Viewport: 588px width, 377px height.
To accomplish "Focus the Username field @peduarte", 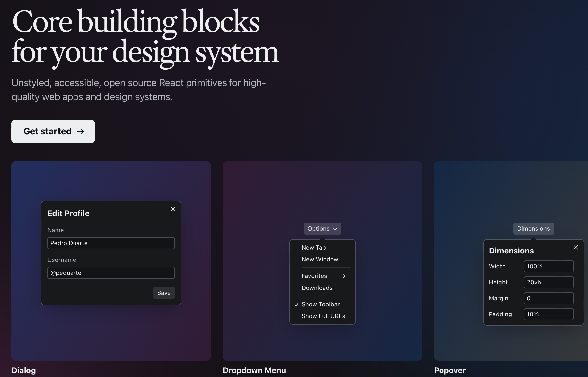I will [x=111, y=273].
